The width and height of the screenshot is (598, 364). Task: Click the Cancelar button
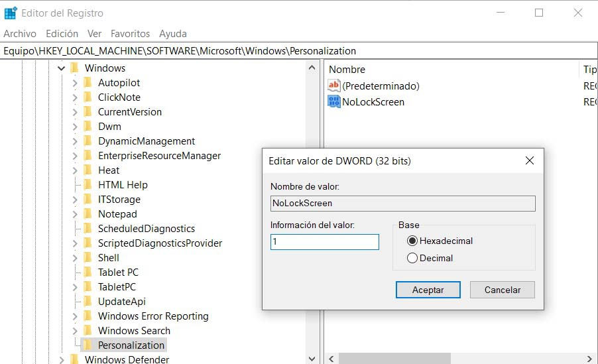click(503, 290)
